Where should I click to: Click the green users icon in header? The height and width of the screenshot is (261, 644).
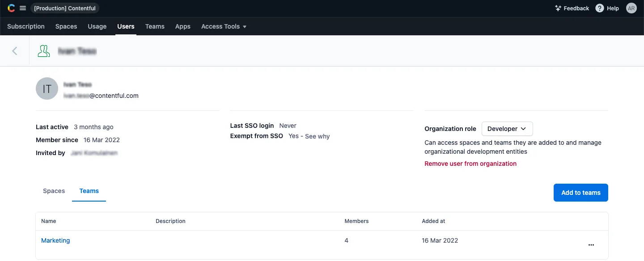43,51
